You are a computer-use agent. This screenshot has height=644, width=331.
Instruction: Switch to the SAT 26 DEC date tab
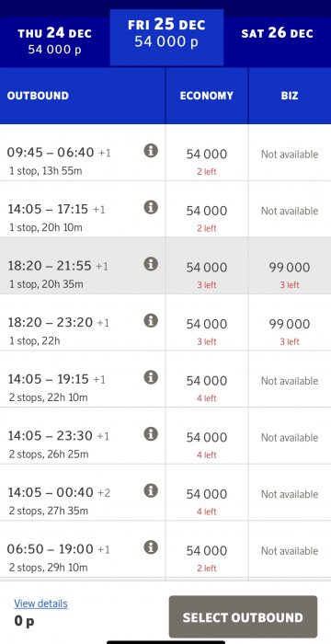click(x=277, y=41)
